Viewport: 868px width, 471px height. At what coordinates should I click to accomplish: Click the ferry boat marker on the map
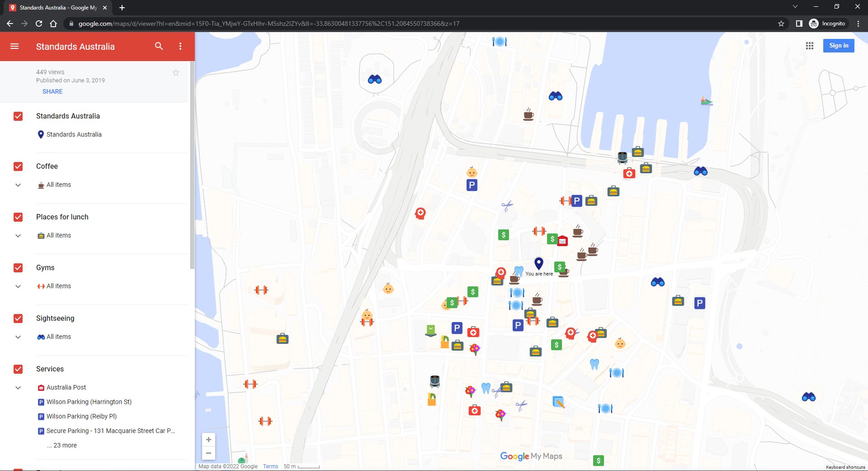pos(707,101)
